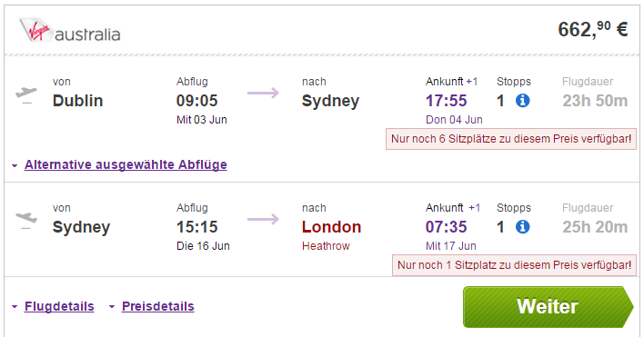Click the departing plane icon beside Dublin
The height and width of the screenshot is (337, 644).
click(26, 95)
